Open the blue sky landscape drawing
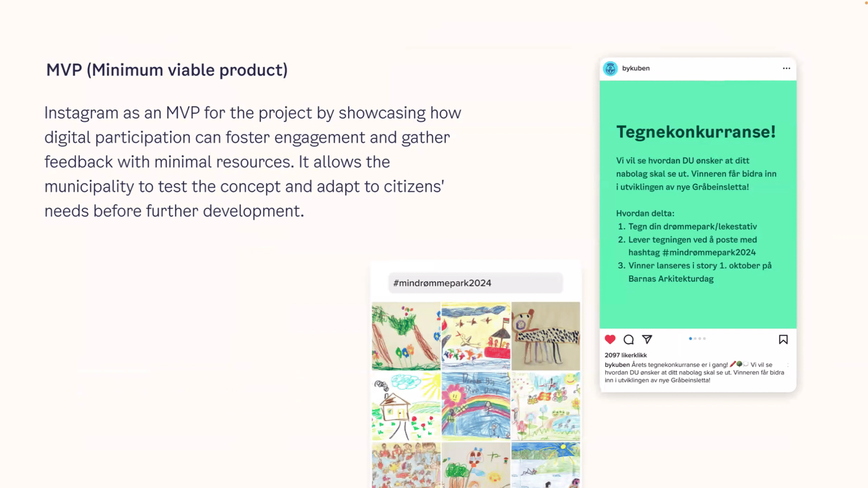868x488 pixels. pos(546,465)
